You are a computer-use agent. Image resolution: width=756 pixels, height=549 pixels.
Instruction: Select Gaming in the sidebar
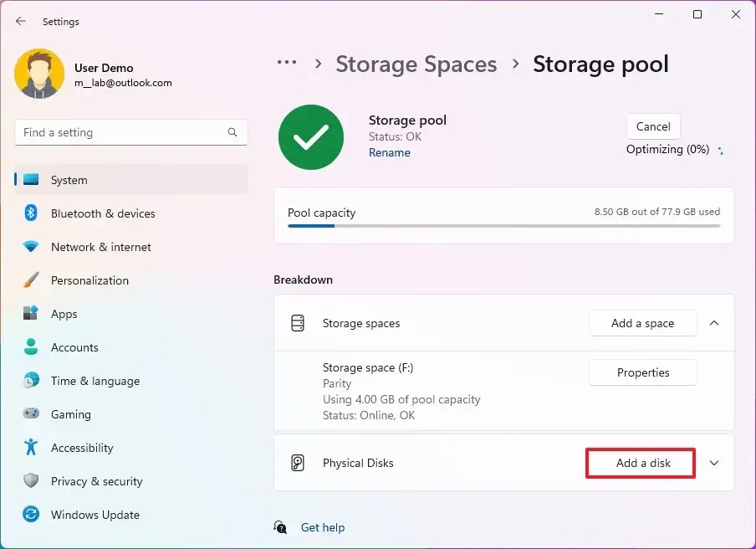point(70,414)
